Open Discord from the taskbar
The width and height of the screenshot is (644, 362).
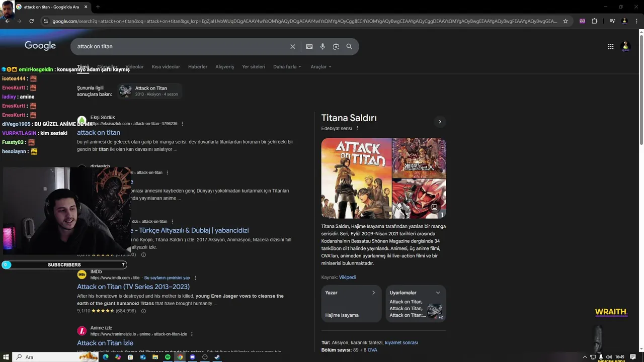192,357
